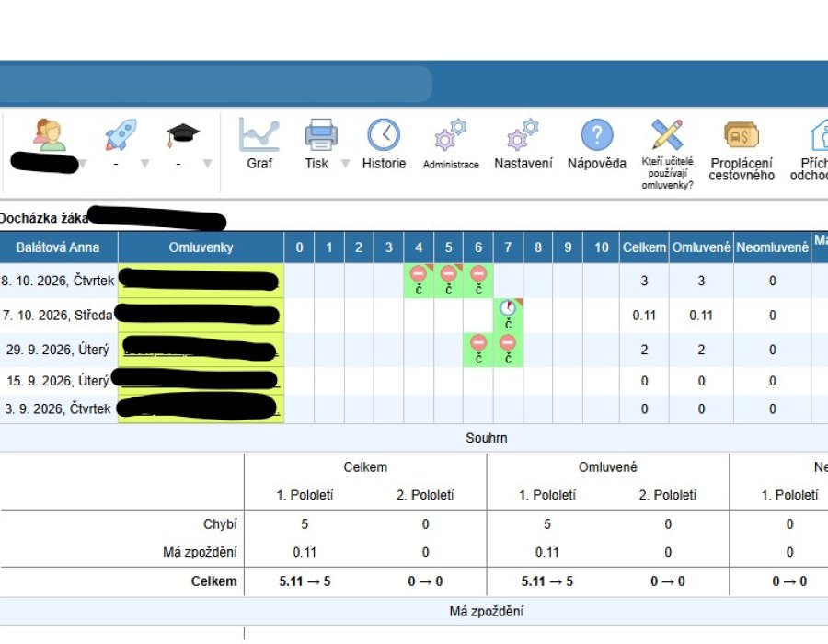Click hour 10 column header

[601, 247]
